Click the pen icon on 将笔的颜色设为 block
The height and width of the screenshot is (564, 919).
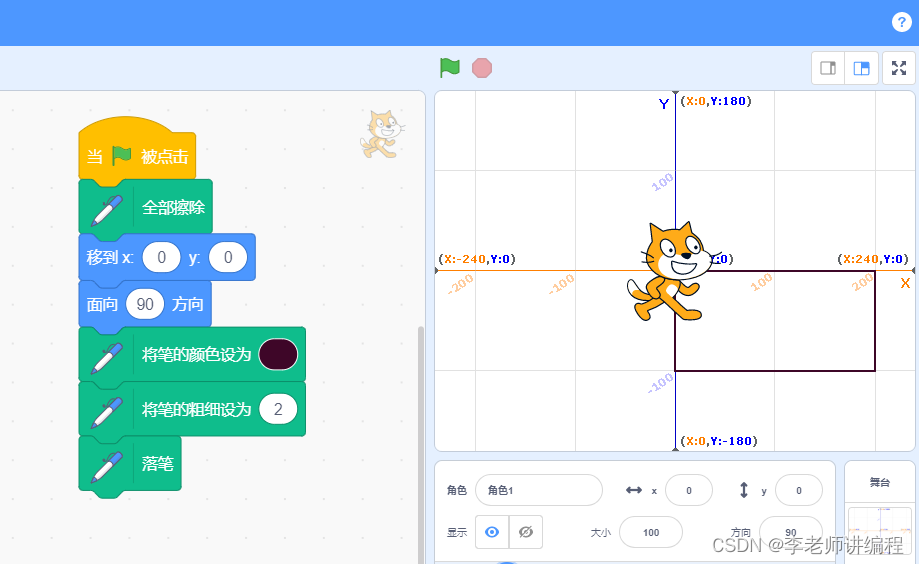tap(107, 358)
